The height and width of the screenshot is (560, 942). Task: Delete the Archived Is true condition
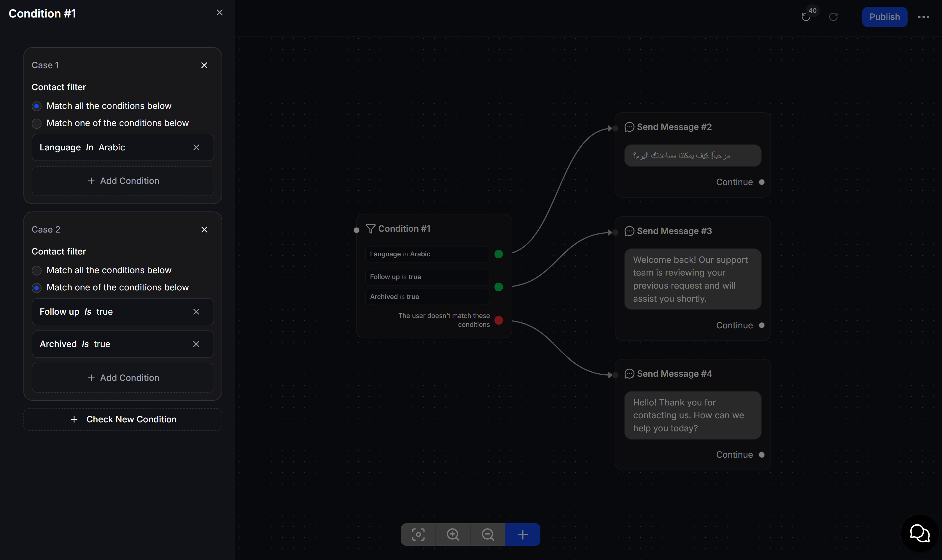(x=196, y=344)
